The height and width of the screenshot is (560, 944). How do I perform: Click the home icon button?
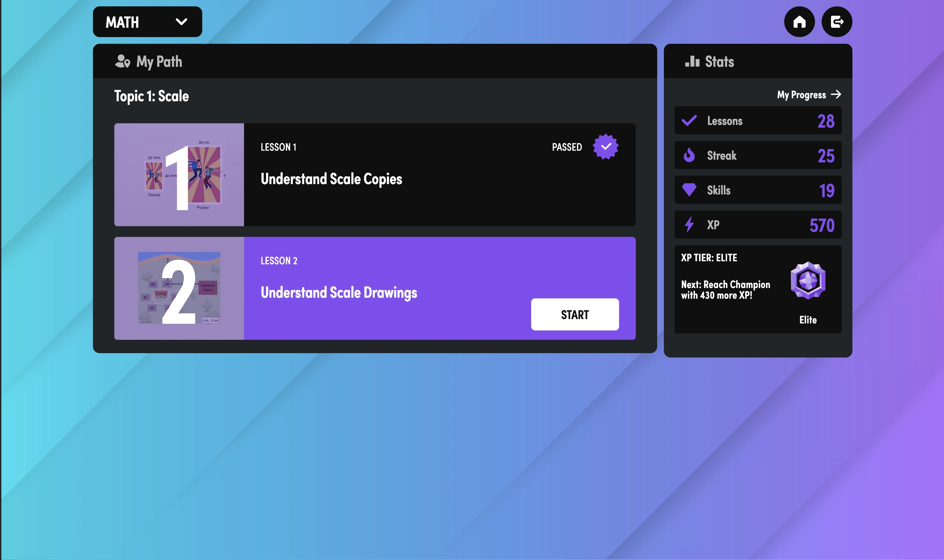(x=799, y=22)
